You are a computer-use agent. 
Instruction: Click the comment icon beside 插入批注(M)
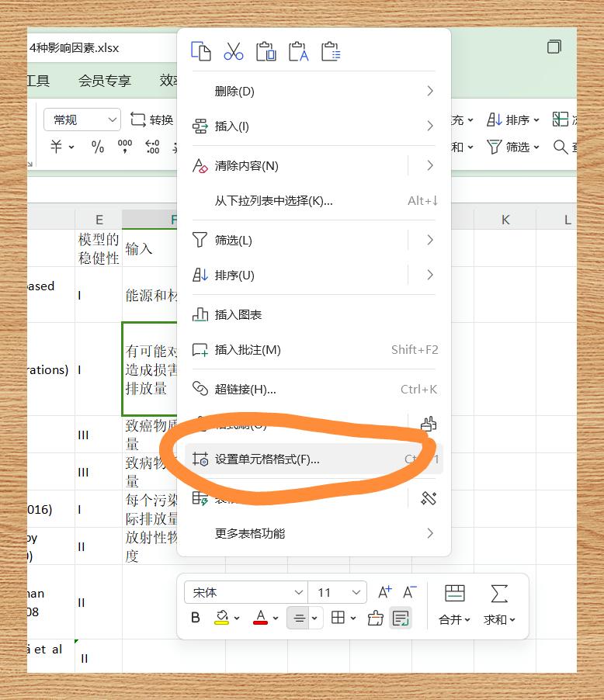coord(200,349)
